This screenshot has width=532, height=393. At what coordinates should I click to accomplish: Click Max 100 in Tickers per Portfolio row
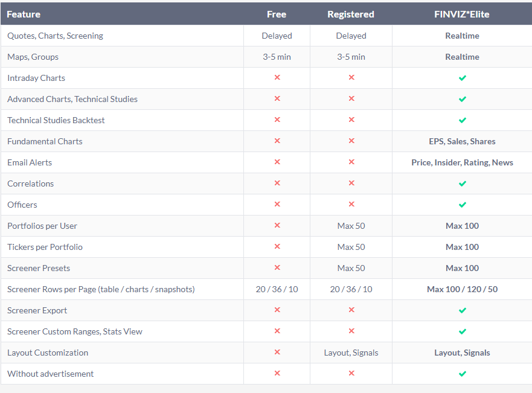(x=462, y=247)
